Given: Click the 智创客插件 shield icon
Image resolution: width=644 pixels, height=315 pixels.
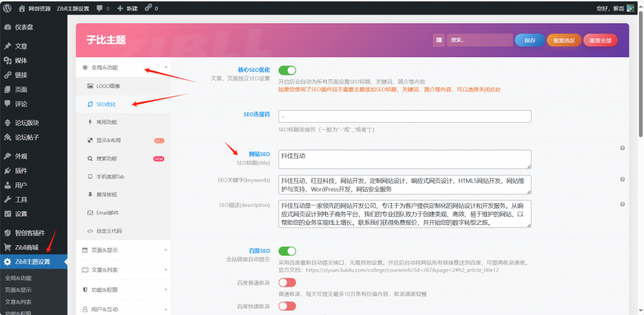Looking at the screenshot, I should (x=8, y=233).
